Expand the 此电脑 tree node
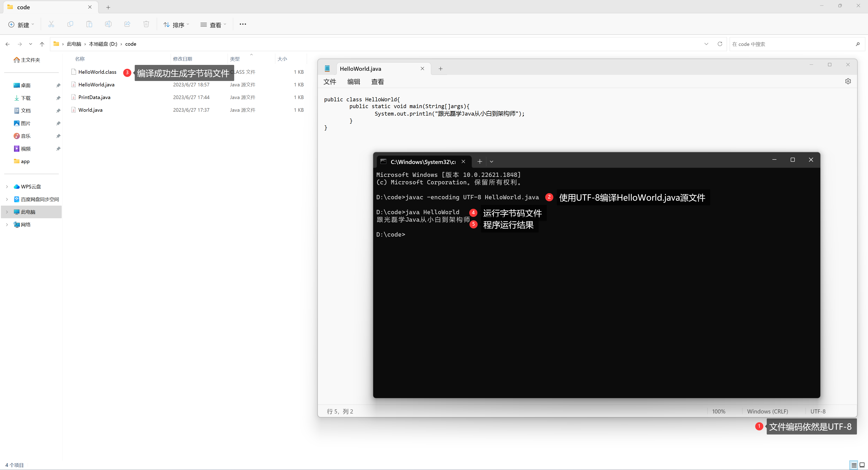This screenshot has width=868, height=470. click(x=7, y=212)
